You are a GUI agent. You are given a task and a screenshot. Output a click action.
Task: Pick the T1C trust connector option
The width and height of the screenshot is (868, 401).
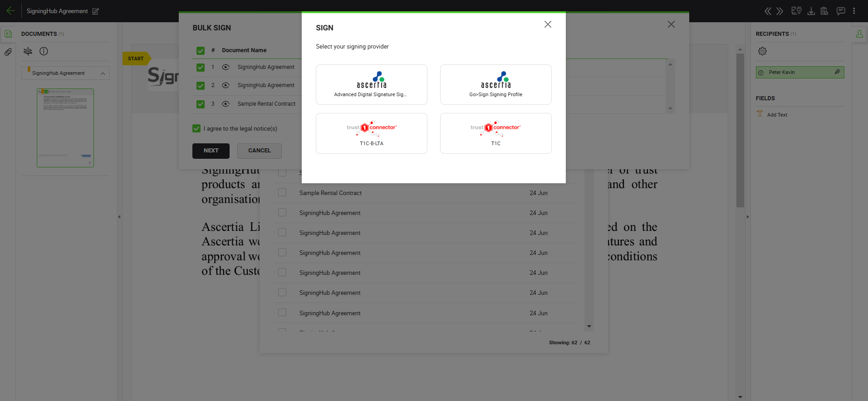click(x=495, y=133)
